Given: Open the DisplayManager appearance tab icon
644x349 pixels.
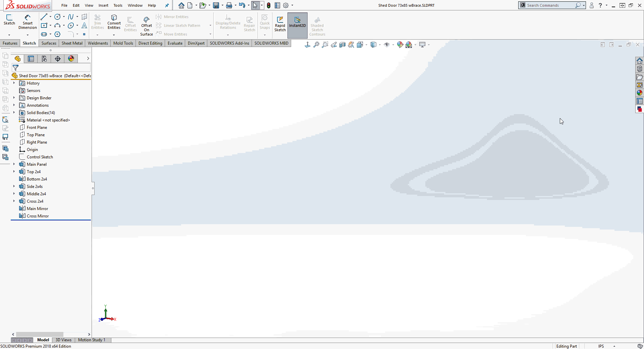Looking at the screenshot, I should point(71,59).
